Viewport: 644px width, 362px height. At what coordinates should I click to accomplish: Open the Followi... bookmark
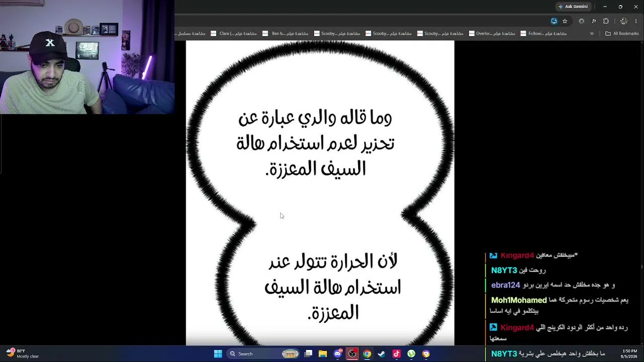(x=543, y=34)
